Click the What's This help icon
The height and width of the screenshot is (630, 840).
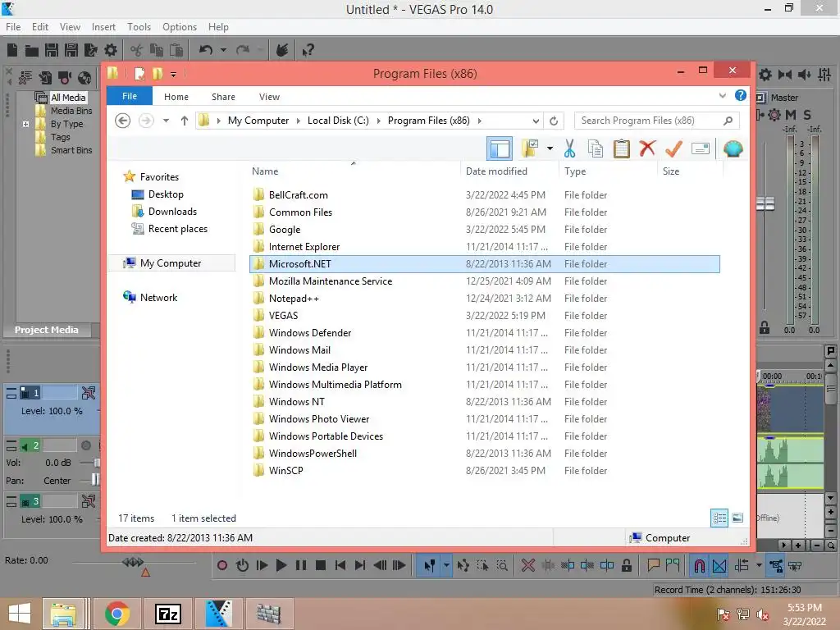click(308, 50)
